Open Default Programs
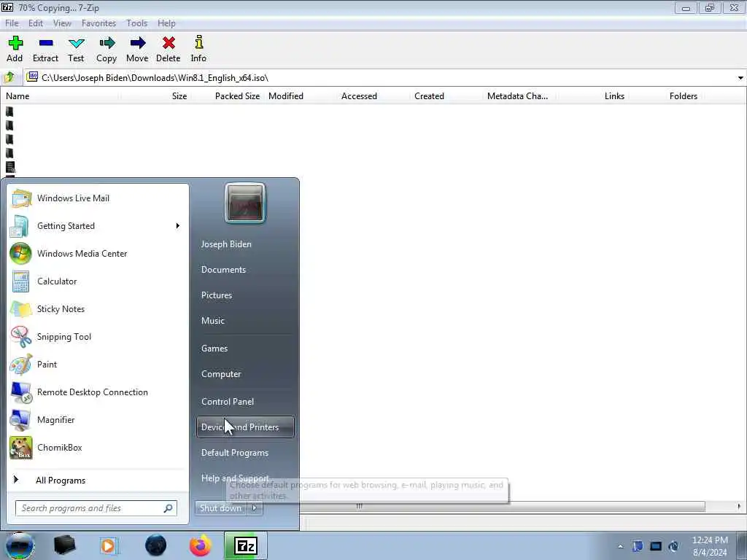747x560 pixels. (235, 453)
